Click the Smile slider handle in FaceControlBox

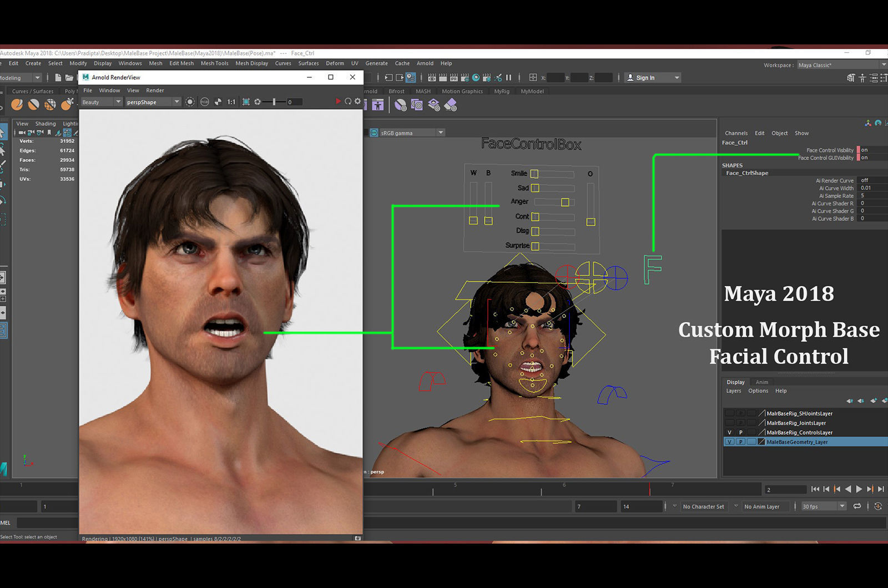pos(534,174)
